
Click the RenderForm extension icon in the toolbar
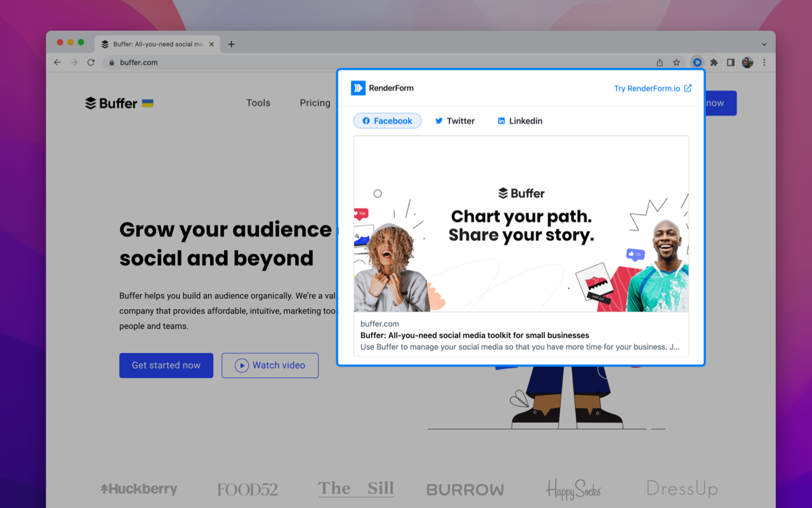pyautogui.click(x=697, y=62)
